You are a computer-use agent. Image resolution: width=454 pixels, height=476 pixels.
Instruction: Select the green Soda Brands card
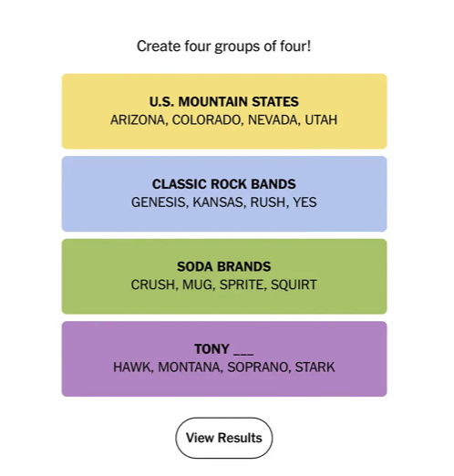tap(224, 276)
